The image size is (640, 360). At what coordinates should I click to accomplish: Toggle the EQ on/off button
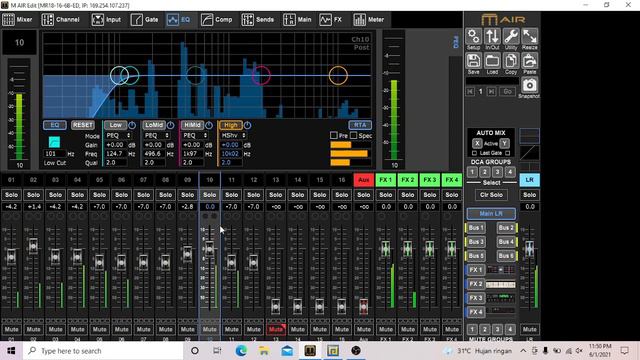coord(55,125)
